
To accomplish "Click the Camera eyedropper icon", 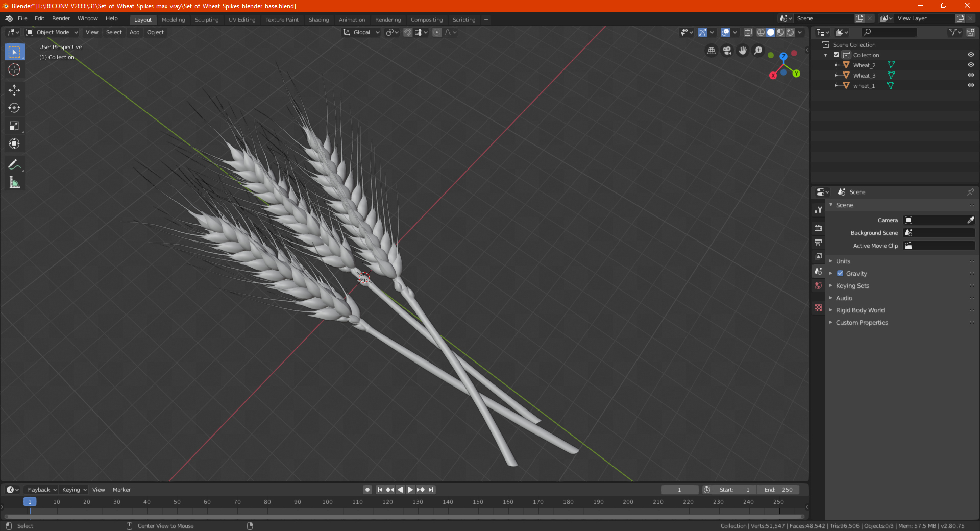I will 970,220.
